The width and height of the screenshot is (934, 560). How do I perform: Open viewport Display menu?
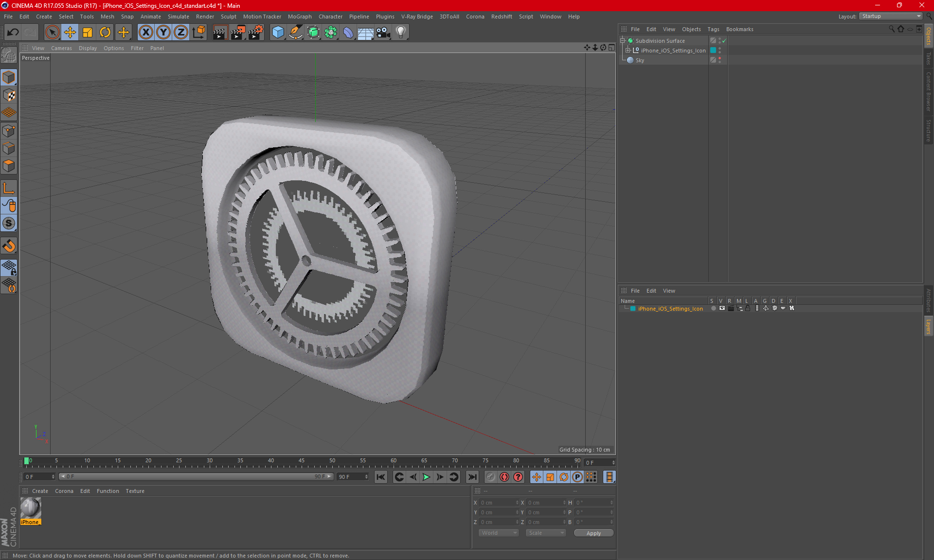[88, 48]
